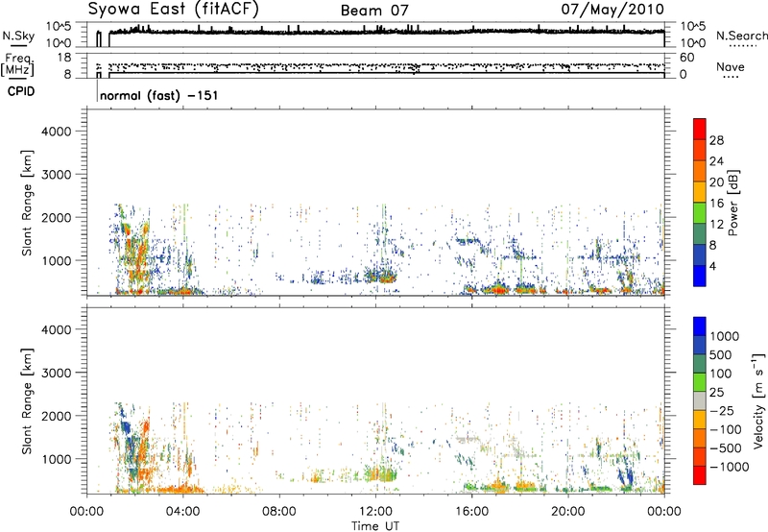This screenshot has height=532, width=768.
Task: Click the '18' frequency axis tick label
Action: click(64, 58)
